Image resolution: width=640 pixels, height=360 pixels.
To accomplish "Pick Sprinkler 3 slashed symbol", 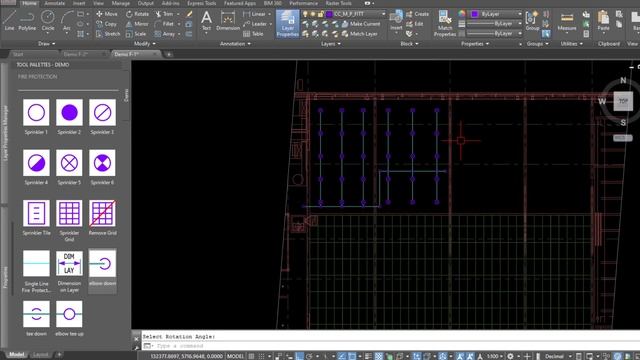I will [x=102, y=116].
